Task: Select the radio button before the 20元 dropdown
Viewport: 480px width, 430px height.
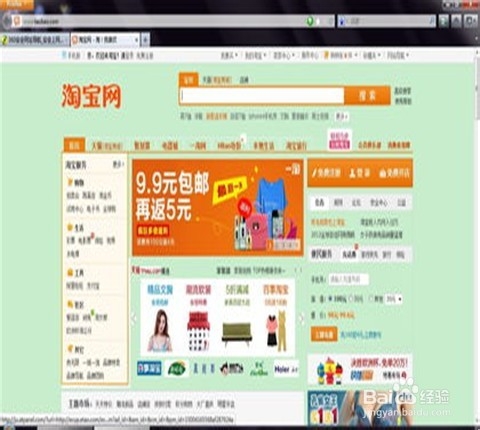Action: click(371, 299)
